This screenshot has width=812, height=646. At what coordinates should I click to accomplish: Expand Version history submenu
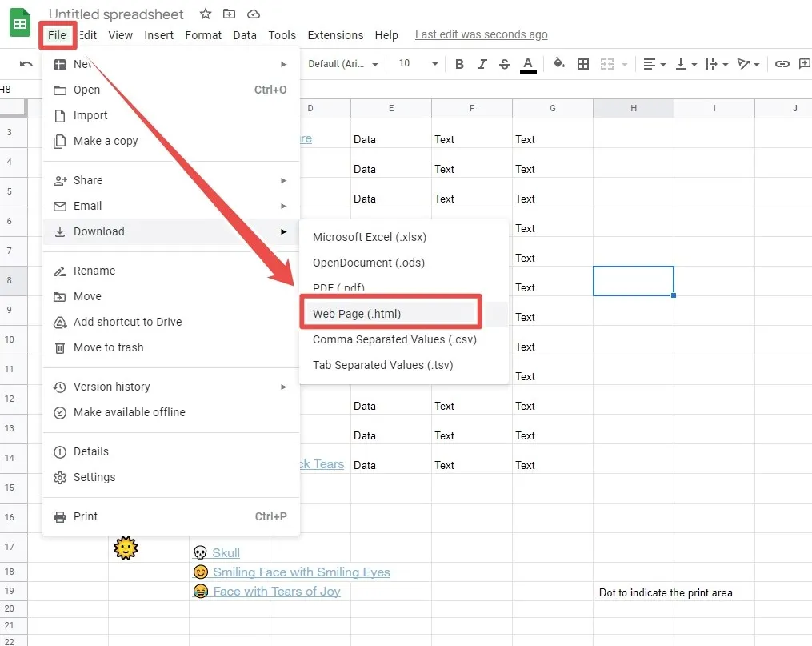tap(171, 387)
